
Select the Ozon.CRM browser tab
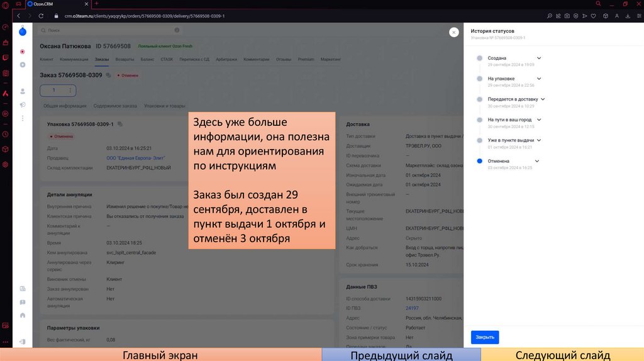click(x=57, y=4)
